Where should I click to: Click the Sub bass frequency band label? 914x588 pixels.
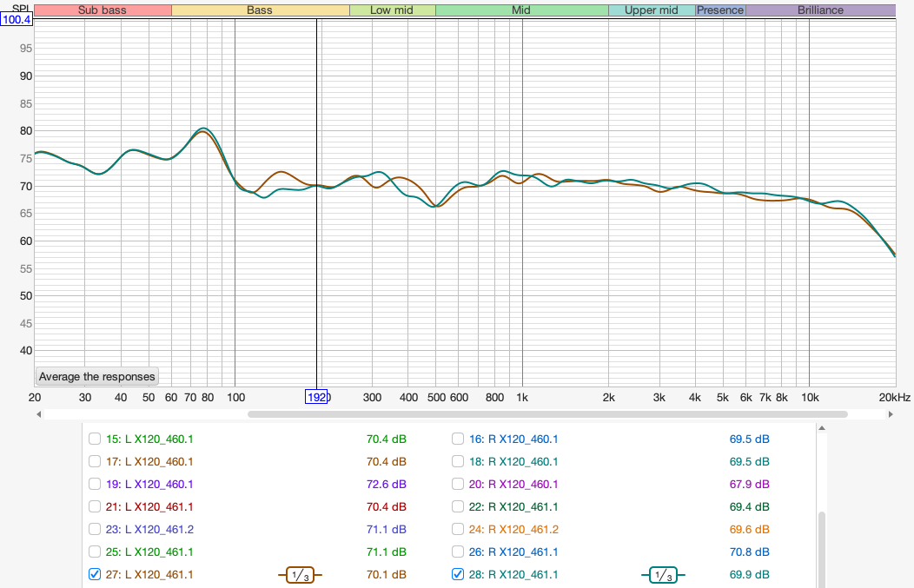tap(103, 10)
